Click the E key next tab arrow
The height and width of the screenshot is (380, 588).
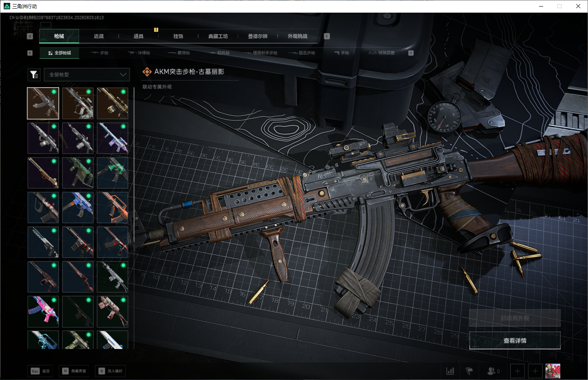click(327, 36)
